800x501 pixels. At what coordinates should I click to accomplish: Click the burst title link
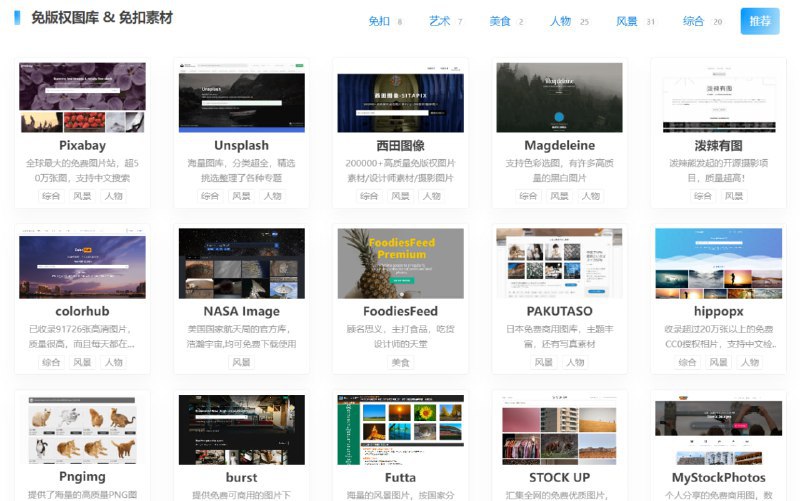(x=241, y=478)
